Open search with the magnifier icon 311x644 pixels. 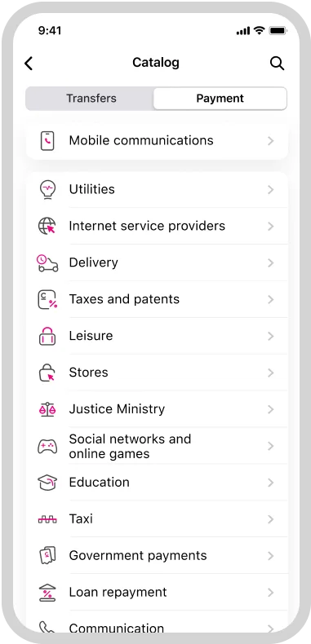click(x=277, y=64)
